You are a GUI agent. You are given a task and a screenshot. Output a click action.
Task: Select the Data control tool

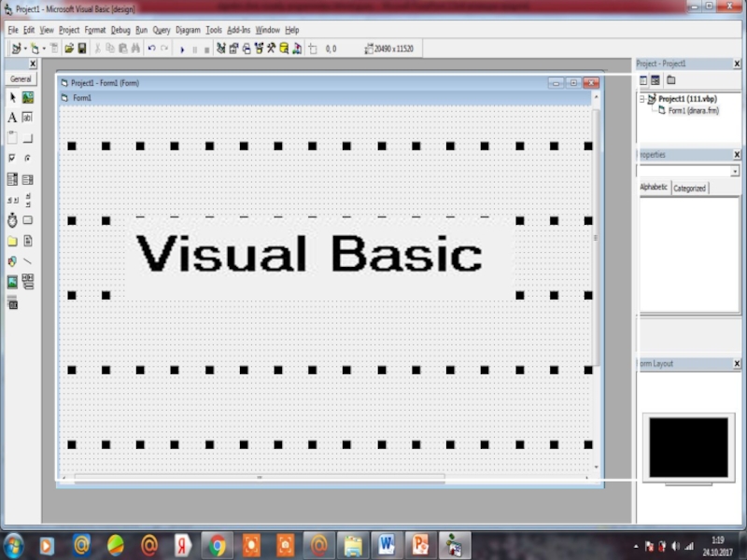[x=28, y=282]
